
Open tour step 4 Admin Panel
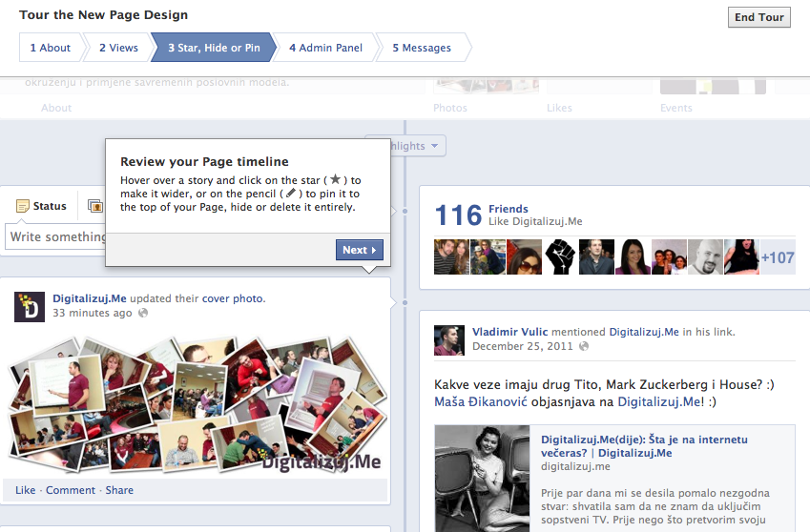click(x=325, y=48)
